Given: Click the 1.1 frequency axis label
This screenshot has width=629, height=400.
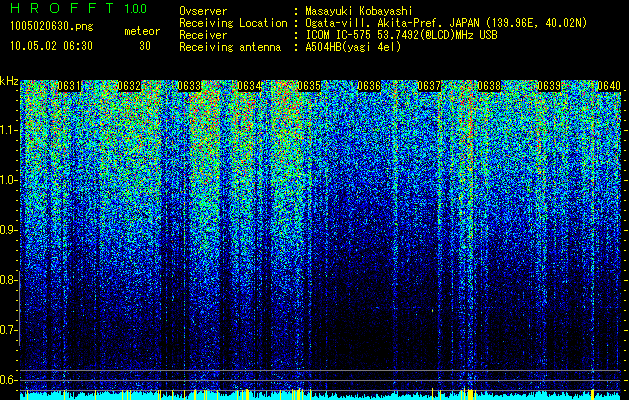Looking at the screenshot, I should coord(9,131).
